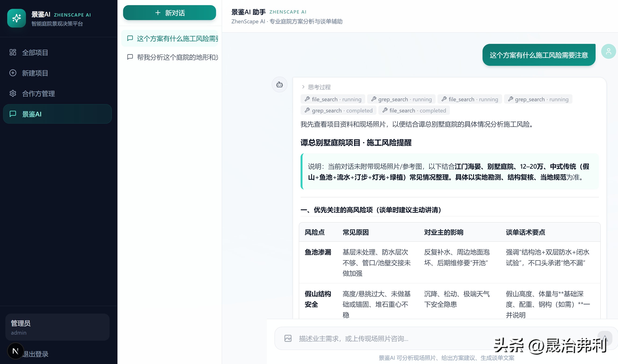This screenshot has height=364, width=618.
Task: Open conversation 帮我分析这个庭院的地形
Action: pyautogui.click(x=170, y=57)
